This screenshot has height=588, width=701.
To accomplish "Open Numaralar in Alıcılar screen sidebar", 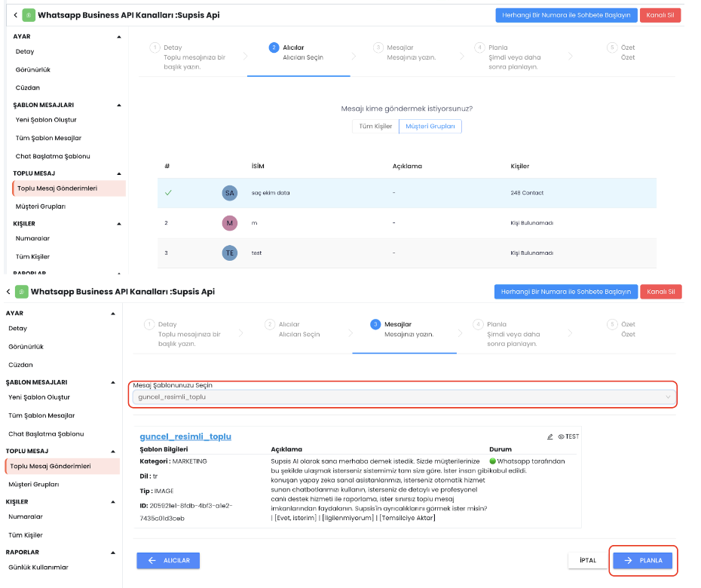I will (x=32, y=238).
